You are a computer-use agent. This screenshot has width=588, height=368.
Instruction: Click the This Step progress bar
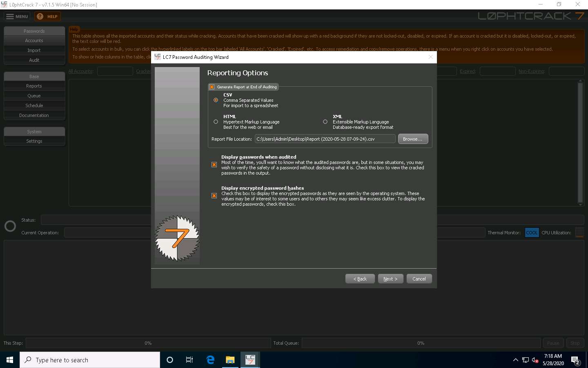pyautogui.click(x=148, y=343)
